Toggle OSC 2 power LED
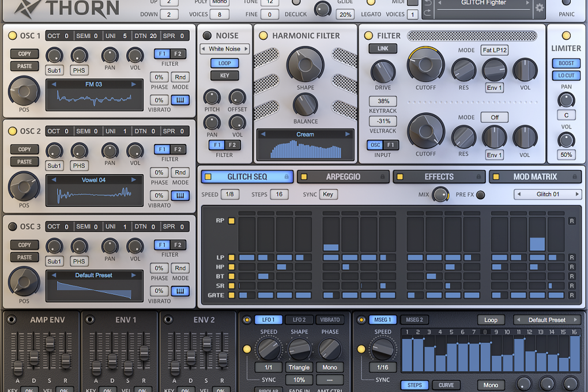This screenshot has width=588, height=392. pos(12,131)
